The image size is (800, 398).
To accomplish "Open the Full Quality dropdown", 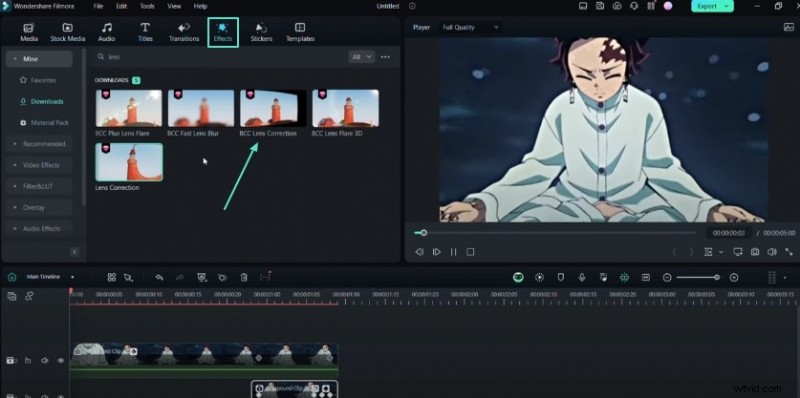I will point(470,28).
